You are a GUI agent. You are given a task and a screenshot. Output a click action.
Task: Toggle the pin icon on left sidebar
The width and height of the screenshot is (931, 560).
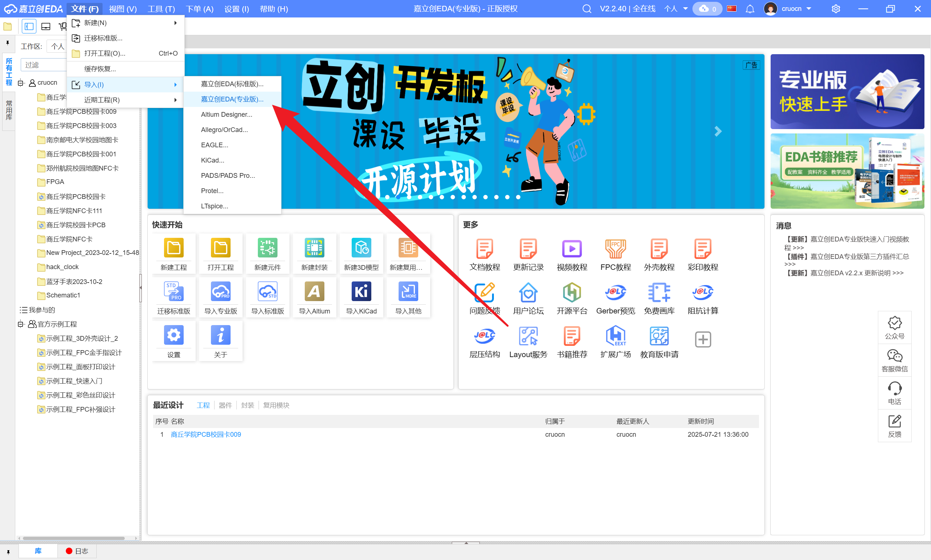pos(8,43)
